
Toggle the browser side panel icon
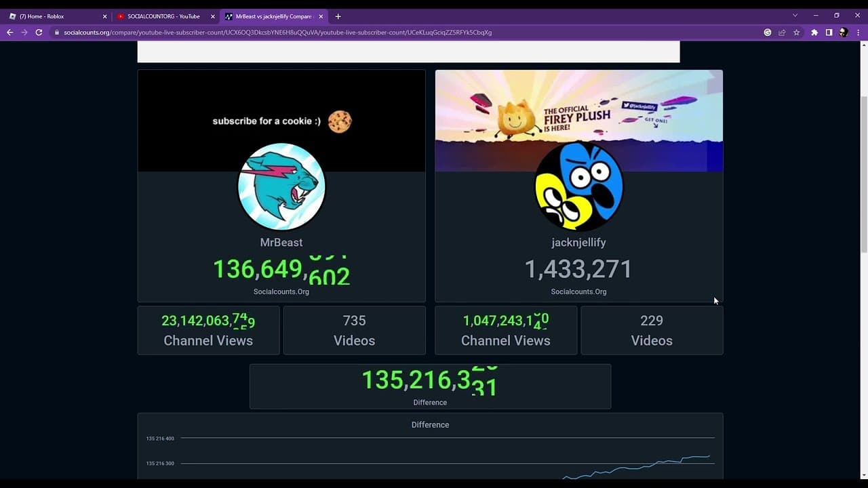[x=829, y=32]
